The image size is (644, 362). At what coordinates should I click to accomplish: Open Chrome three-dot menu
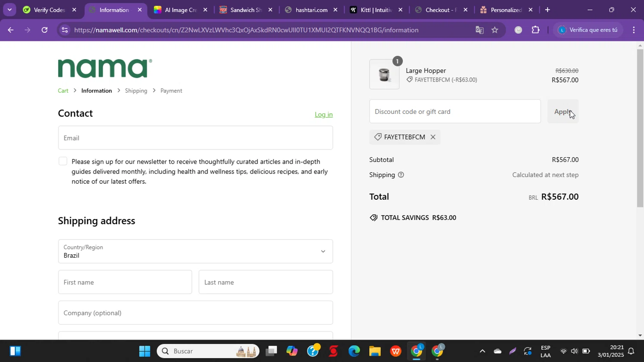click(x=634, y=30)
